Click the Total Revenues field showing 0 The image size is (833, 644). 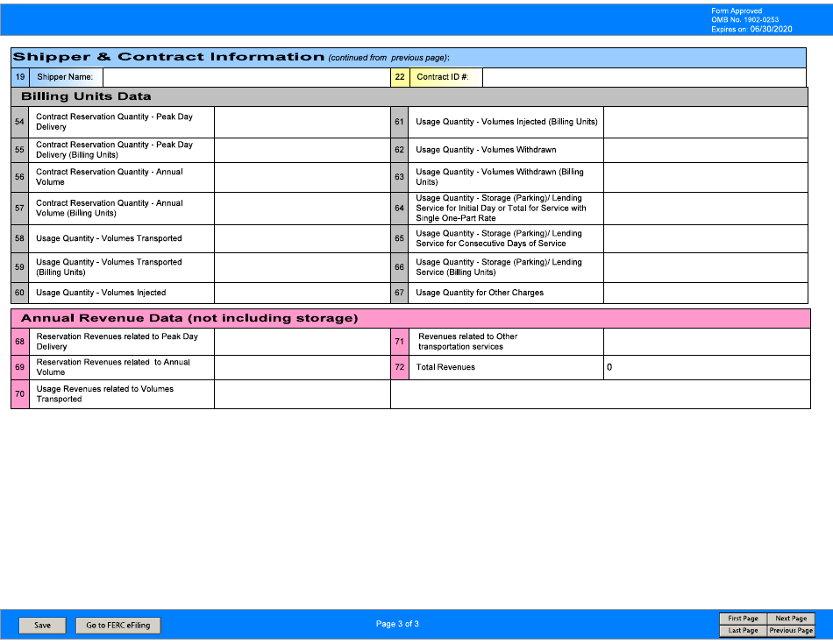(705, 367)
